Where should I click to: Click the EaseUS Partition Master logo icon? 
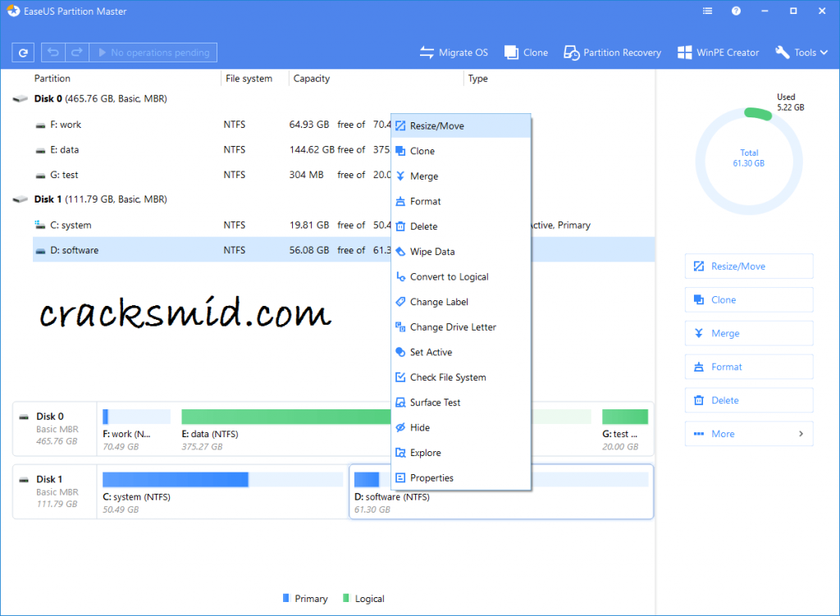coord(13,11)
